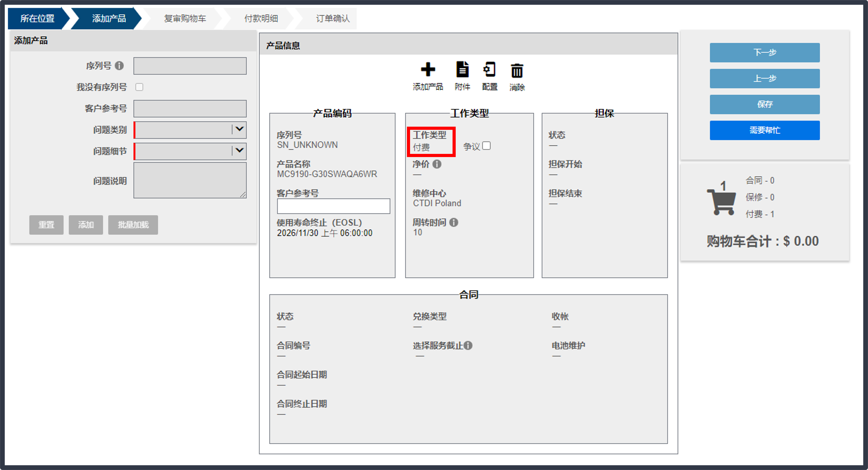
Task: Click the 付费 work type value
Action: tap(421, 148)
